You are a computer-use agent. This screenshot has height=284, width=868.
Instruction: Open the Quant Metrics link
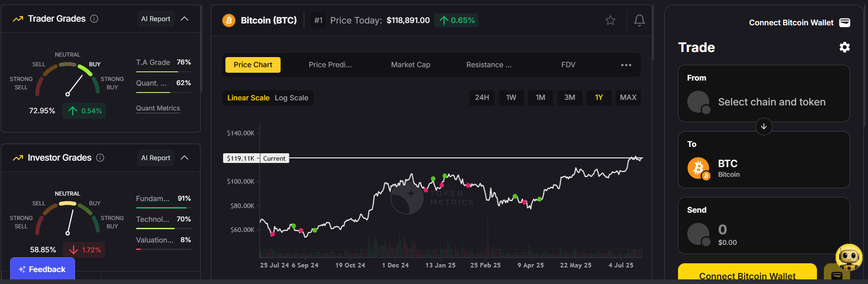pyautogui.click(x=158, y=109)
